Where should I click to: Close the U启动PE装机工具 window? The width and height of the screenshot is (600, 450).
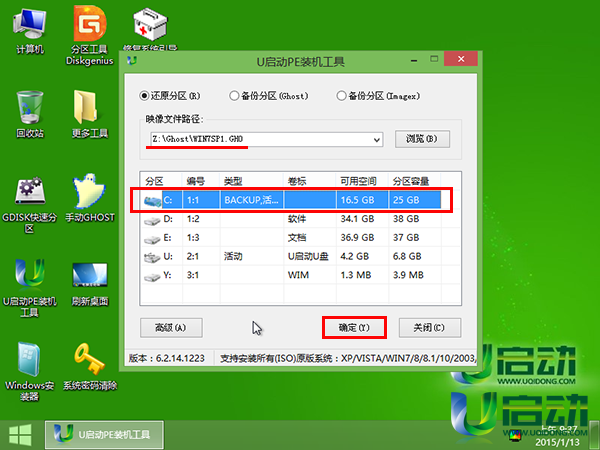coord(461,59)
